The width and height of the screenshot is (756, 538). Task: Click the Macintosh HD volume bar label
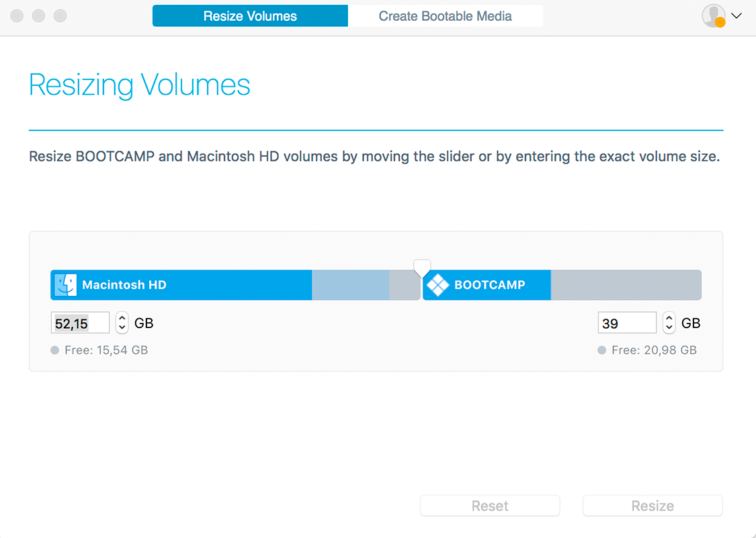pyautogui.click(x=124, y=284)
